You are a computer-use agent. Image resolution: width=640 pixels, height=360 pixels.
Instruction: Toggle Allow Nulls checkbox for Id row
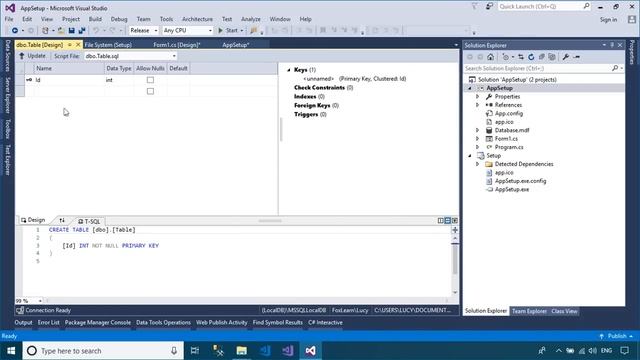click(x=150, y=80)
